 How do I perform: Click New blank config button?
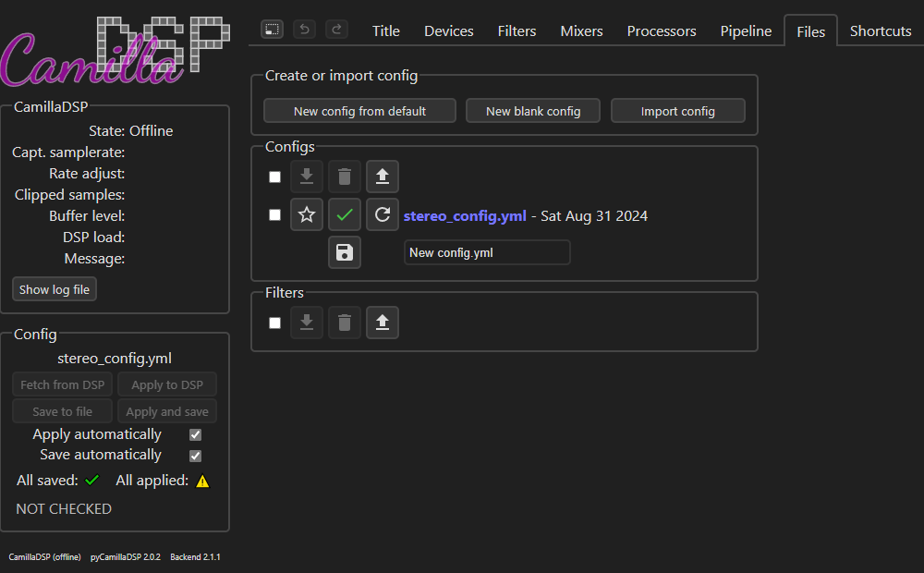tap(533, 111)
